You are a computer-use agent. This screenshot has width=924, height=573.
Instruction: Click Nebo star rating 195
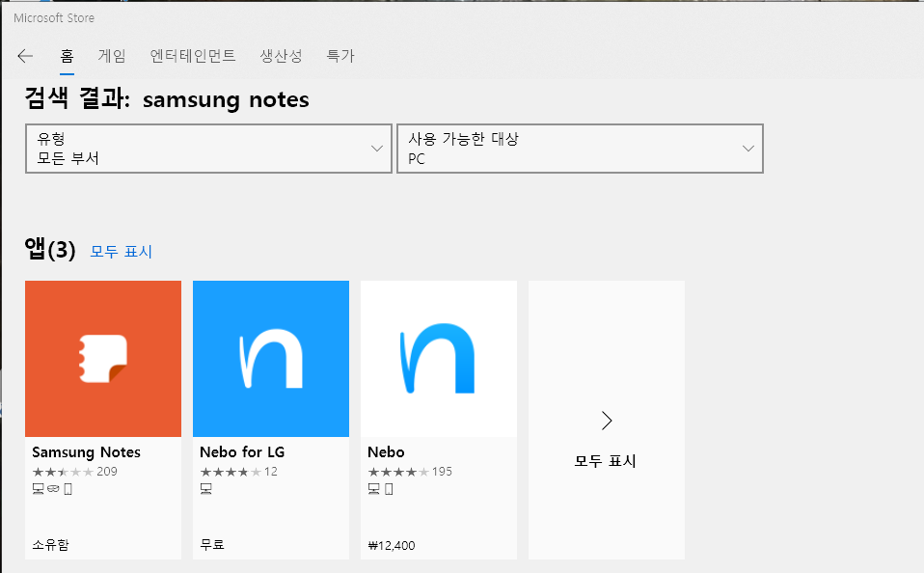click(x=410, y=472)
